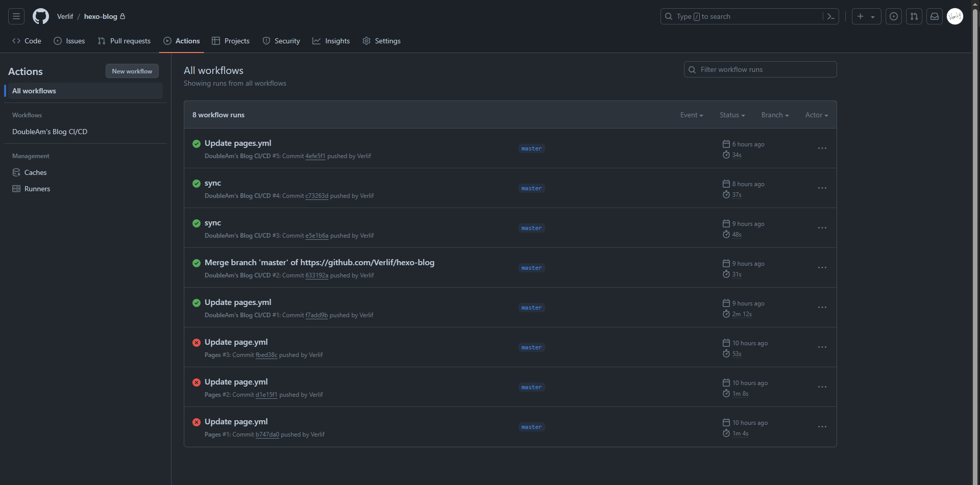
Task: Open the global pull requests icon
Action: tap(914, 16)
